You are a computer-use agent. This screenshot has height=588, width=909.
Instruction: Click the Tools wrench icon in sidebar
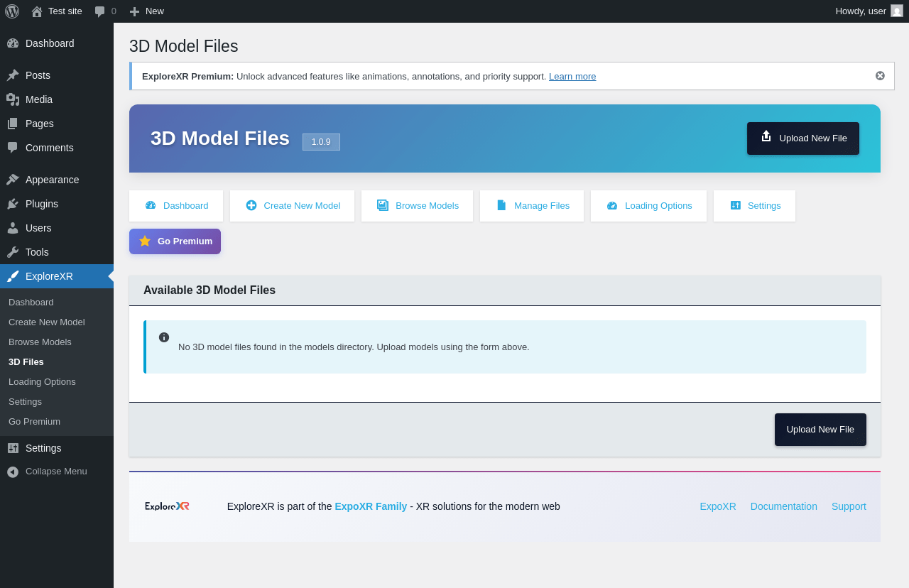pyautogui.click(x=13, y=252)
